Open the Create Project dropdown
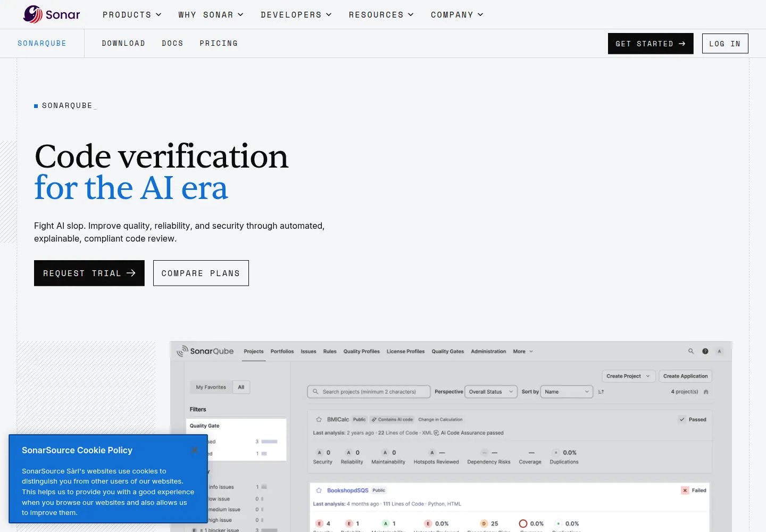Image resolution: width=766 pixels, height=532 pixels. 628,376
